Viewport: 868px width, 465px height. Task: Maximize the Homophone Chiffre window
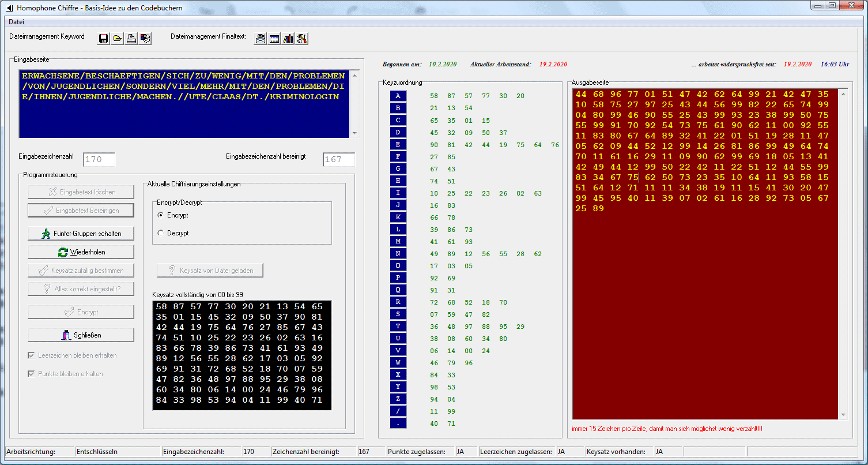[832, 5]
